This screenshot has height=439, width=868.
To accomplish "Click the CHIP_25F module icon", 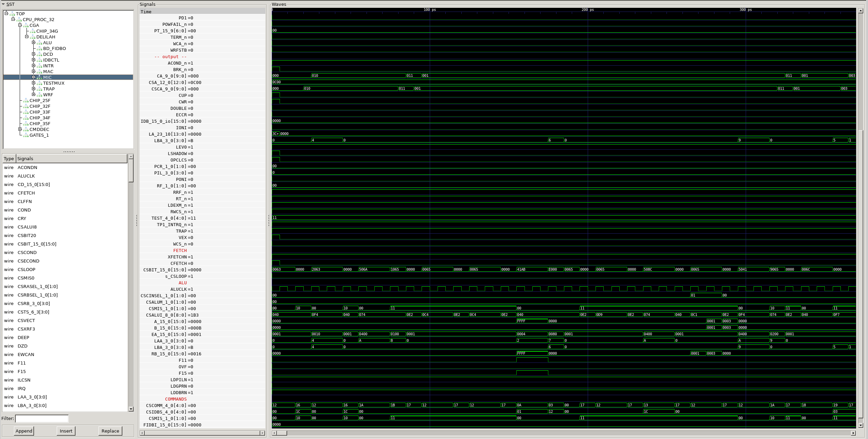I will point(26,101).
